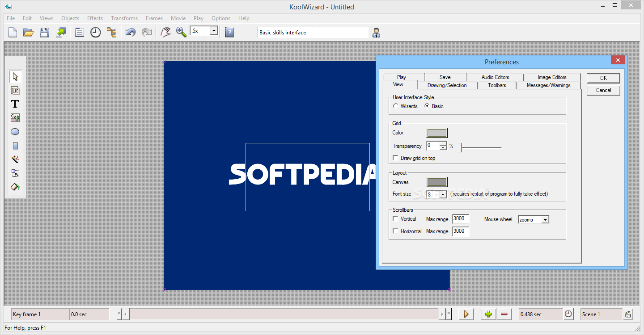The width and height of the screenshot is (644, 335).
Task: Click the yellow Play movie button
Action: click(x=466, y=314)
